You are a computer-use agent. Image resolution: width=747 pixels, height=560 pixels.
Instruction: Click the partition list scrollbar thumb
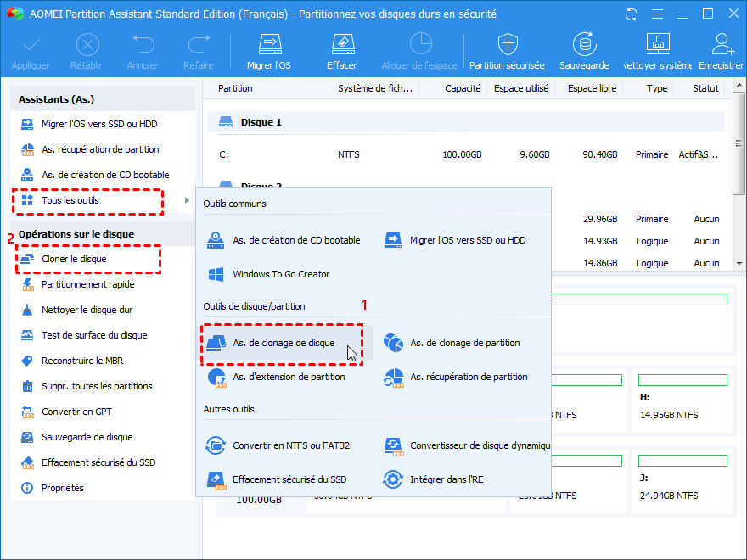click(x=739, y=143)
